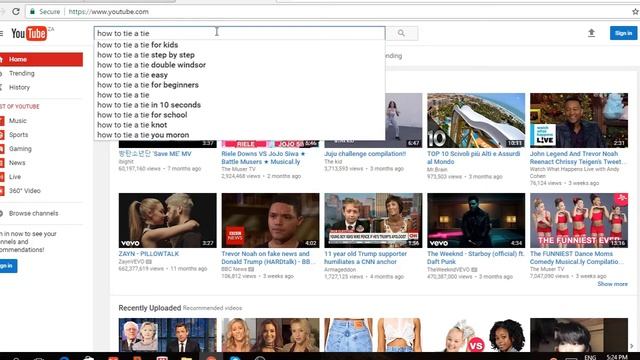Open History in the sidebar
The height and width of the screenshot is (360, 640).
[x=19, y=87]
